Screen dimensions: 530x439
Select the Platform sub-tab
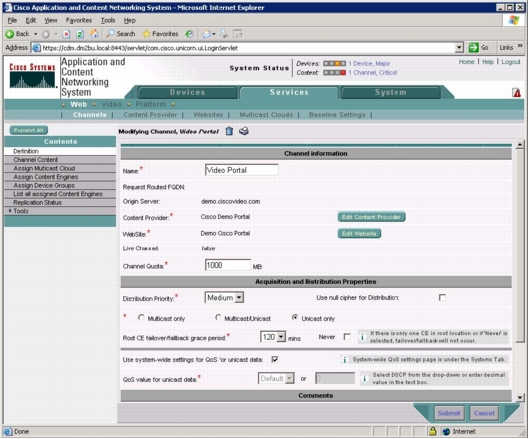(151, 104)
